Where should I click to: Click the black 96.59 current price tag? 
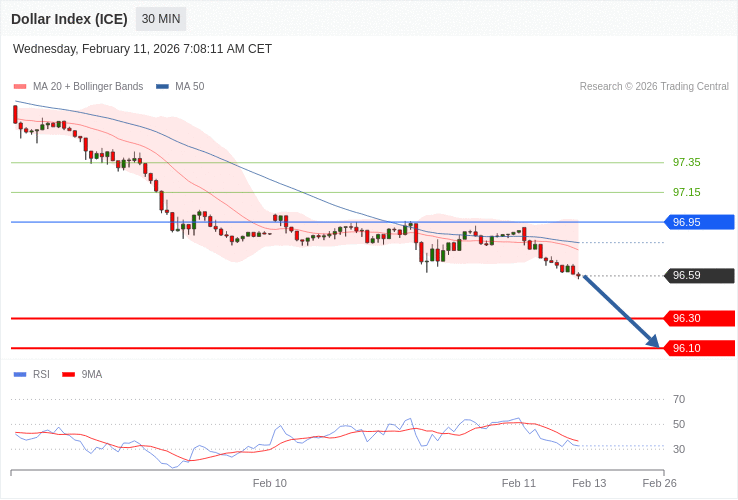(x=699, y=275)
